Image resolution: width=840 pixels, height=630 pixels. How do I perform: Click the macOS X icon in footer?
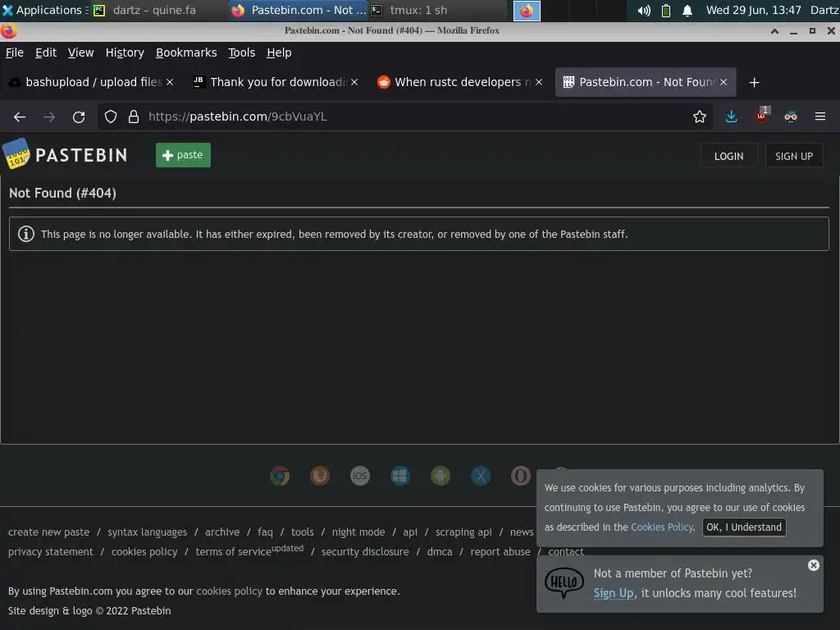click(x=481, y=476)
